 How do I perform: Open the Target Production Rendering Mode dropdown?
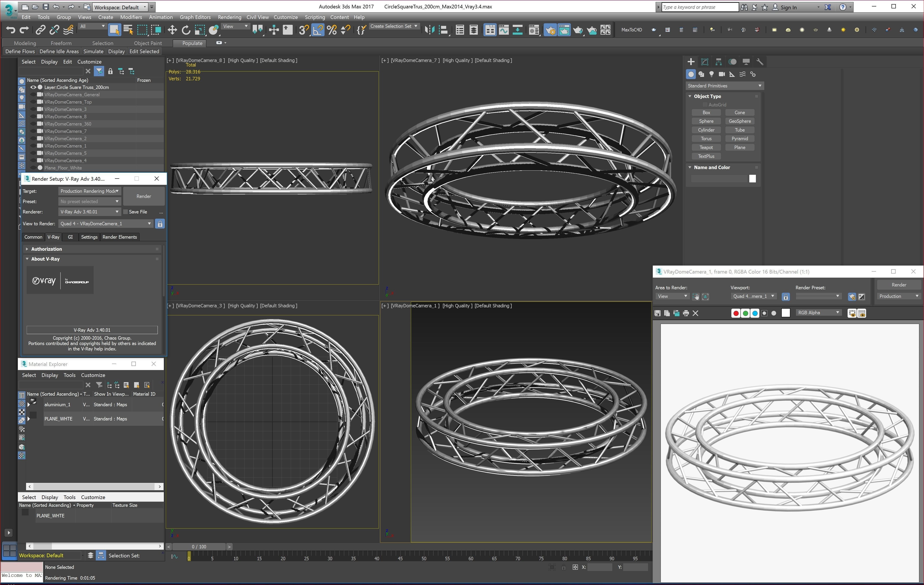click(x=90, y=191)
